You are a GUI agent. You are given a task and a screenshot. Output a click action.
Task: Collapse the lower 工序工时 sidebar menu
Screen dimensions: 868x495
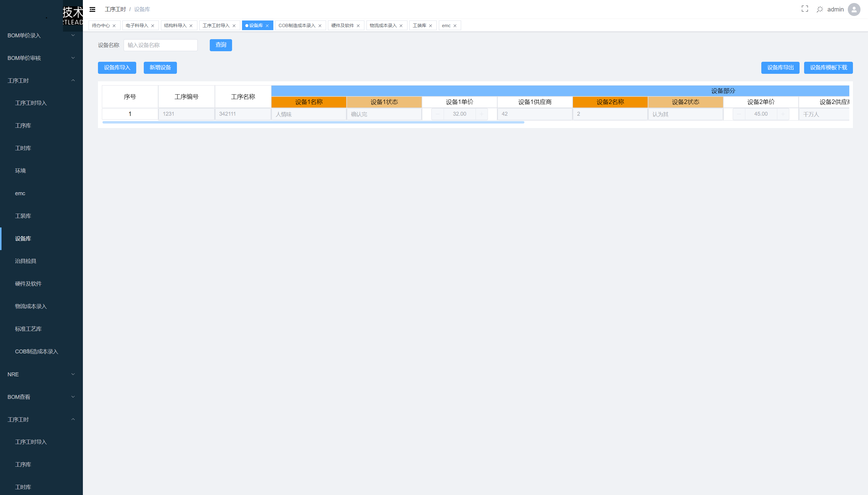[x=41, y=419]
